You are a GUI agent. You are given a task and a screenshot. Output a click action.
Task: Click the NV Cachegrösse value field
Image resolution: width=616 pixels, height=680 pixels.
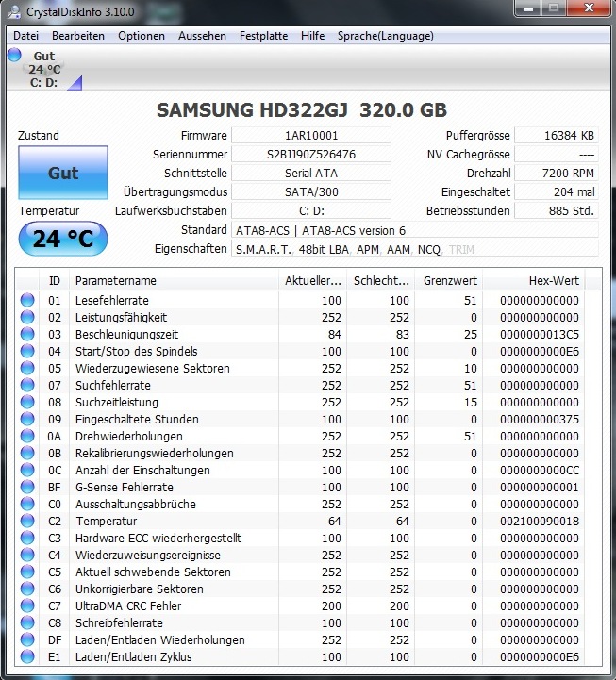click(x=557, y=154)
